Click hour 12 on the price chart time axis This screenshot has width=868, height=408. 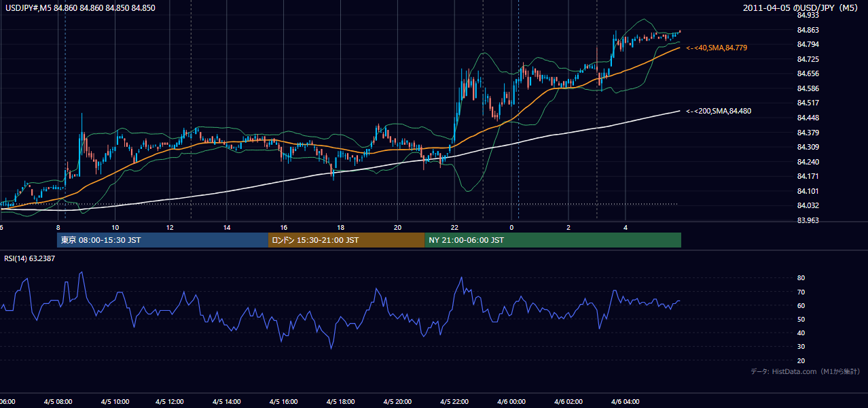click(170, 228)
